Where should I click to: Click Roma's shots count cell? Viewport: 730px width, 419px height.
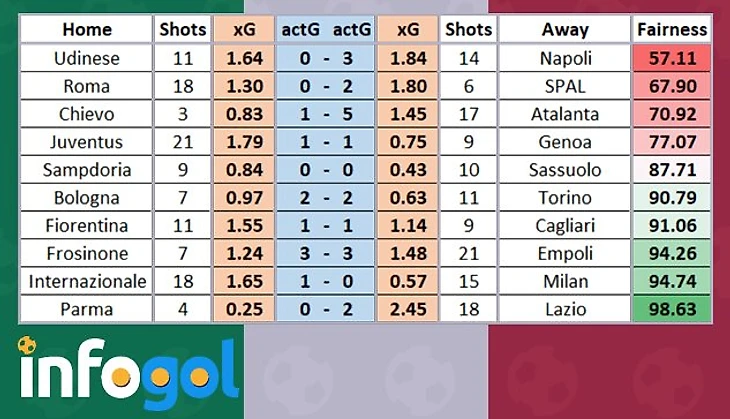tap(183, 86)
